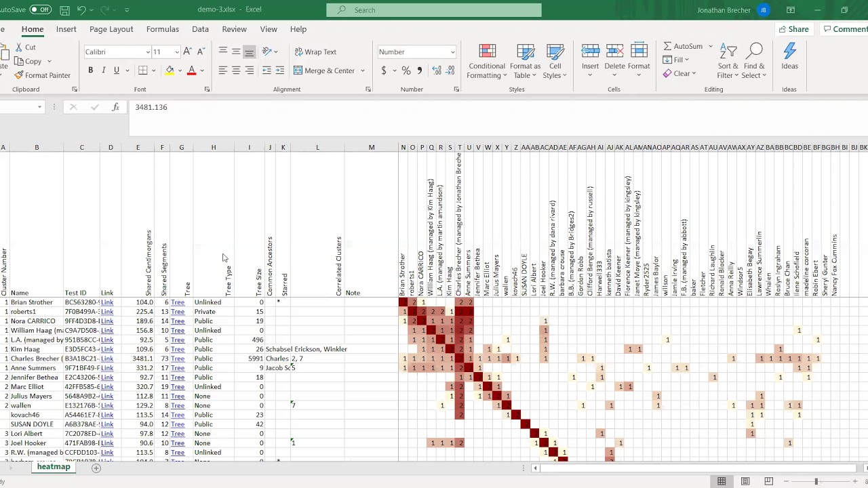868x488 pixels.
Task: Increase the indent of cell contents
Action: (x=281, y=70)
